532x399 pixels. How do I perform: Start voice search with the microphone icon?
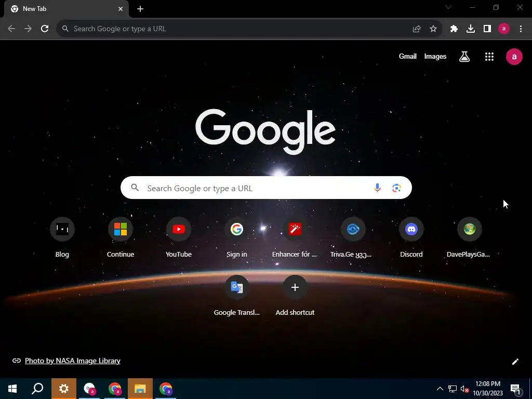pyautogui.click(x=377, y=188)
